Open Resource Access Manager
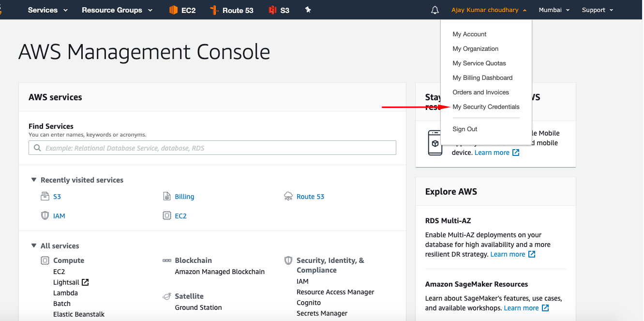The width and height of the screenshot is (644, 321). 335,292
